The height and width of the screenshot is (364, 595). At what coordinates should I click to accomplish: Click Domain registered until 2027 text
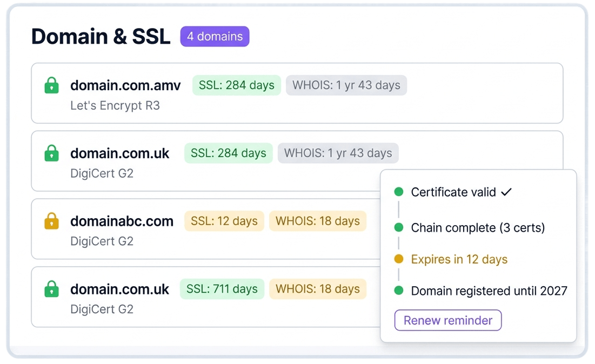coord(489,291)
